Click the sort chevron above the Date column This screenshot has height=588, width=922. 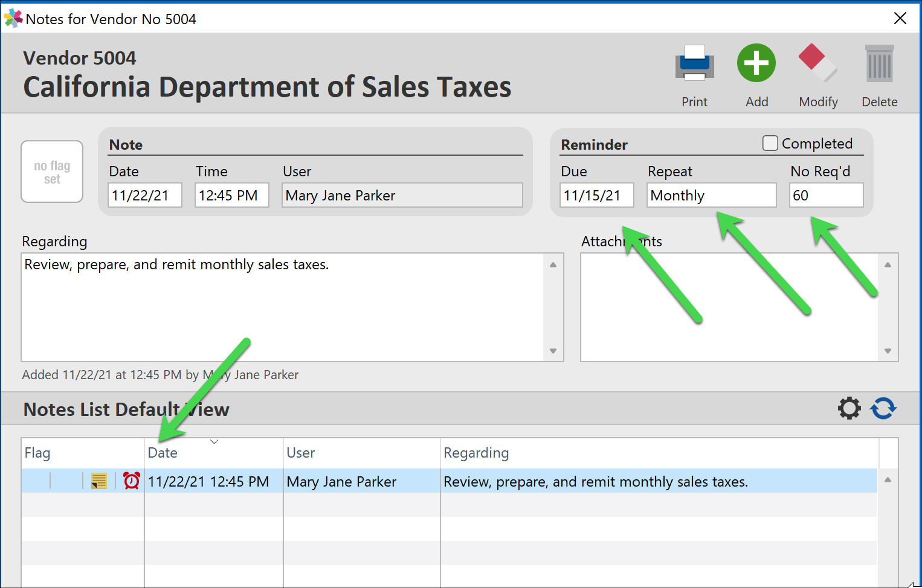click(x=214, y=442)
